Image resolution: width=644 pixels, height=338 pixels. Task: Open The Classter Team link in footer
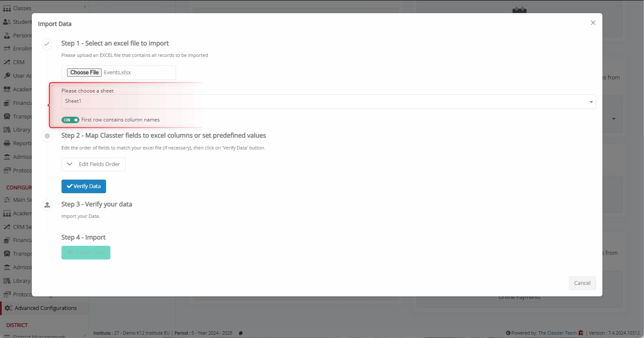point(557,333)
